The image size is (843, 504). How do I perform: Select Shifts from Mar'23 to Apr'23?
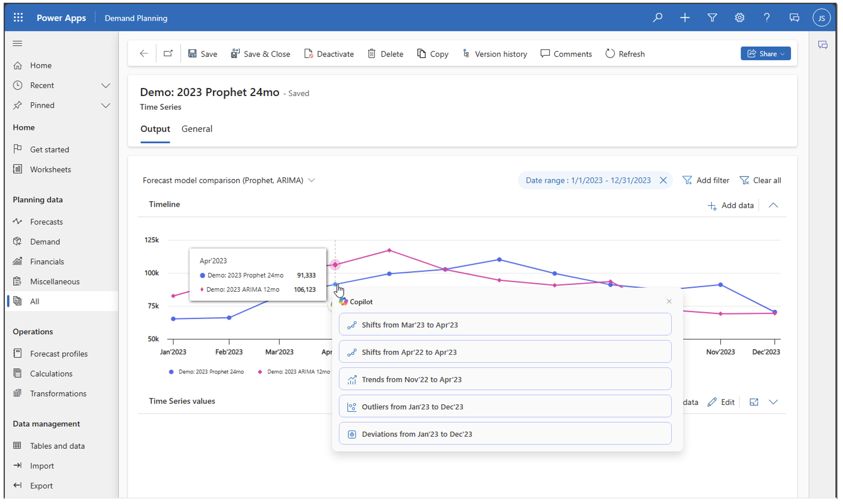[x=505, y=324]
